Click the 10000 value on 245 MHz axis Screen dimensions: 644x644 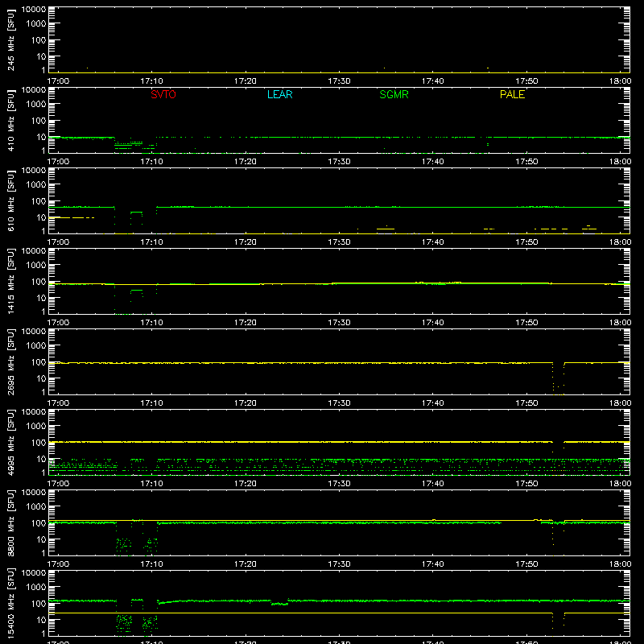tap(34, 10)
